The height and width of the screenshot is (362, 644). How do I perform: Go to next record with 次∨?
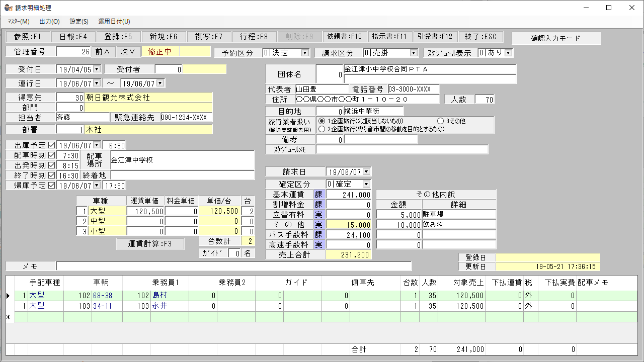[128, 51]
